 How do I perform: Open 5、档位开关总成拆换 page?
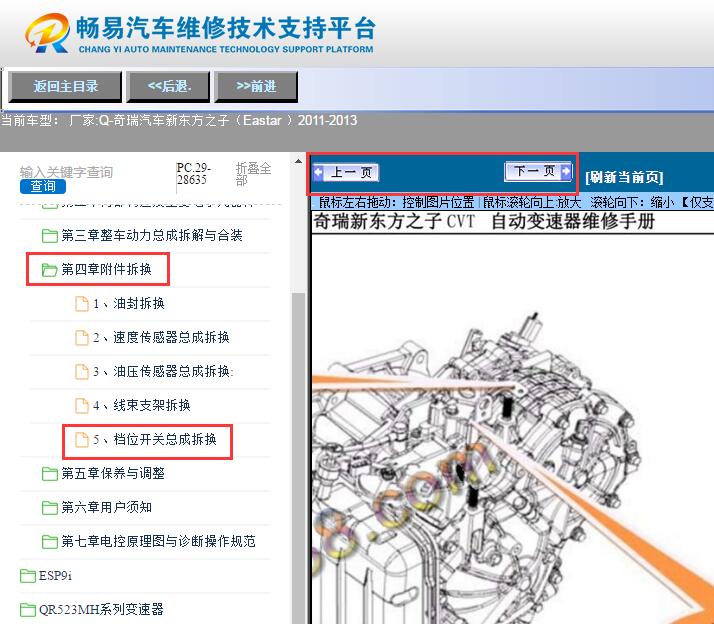pyautogui.click(x=155, y=439)
